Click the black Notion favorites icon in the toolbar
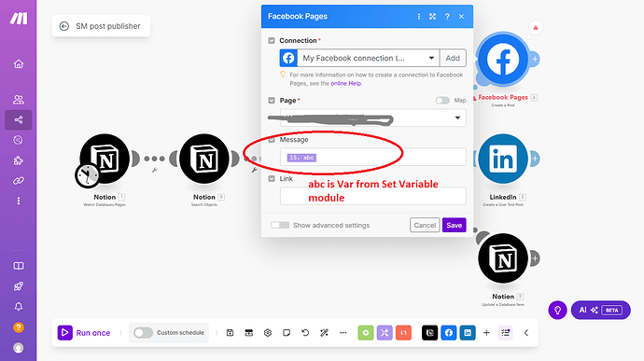644x361 pixels. (x=429, y=333)
